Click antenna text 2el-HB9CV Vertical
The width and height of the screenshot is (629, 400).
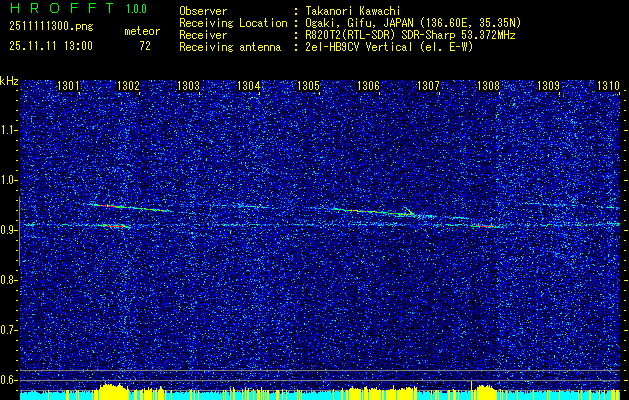(359, 47)
